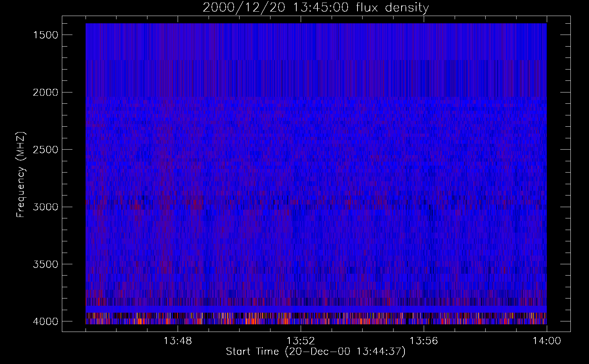Click the "Start Time (20-Dec-00 13:44:37)" label
This screenshot has width=589, height=364.
tap(316, 352)
